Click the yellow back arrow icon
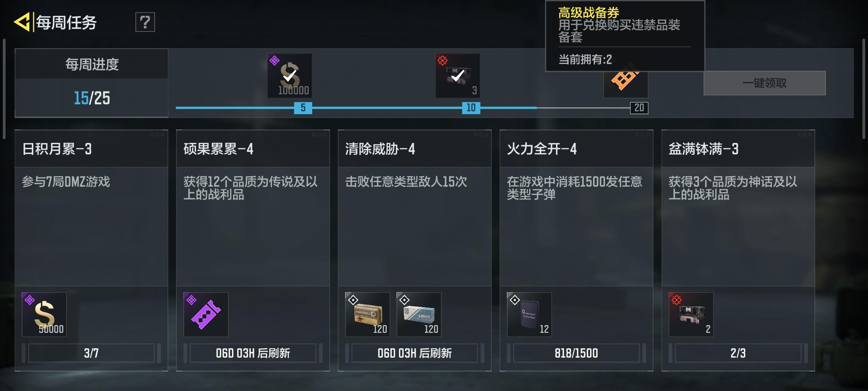 22,22
